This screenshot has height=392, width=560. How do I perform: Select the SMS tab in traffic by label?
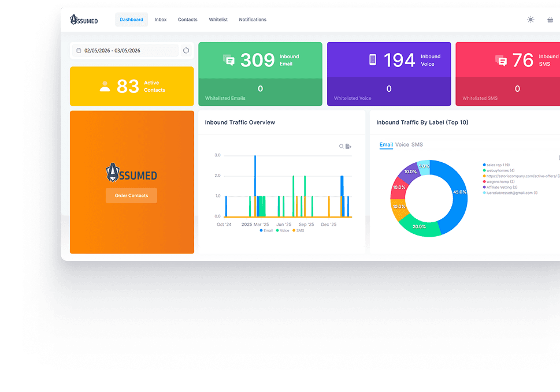point(417,144)
